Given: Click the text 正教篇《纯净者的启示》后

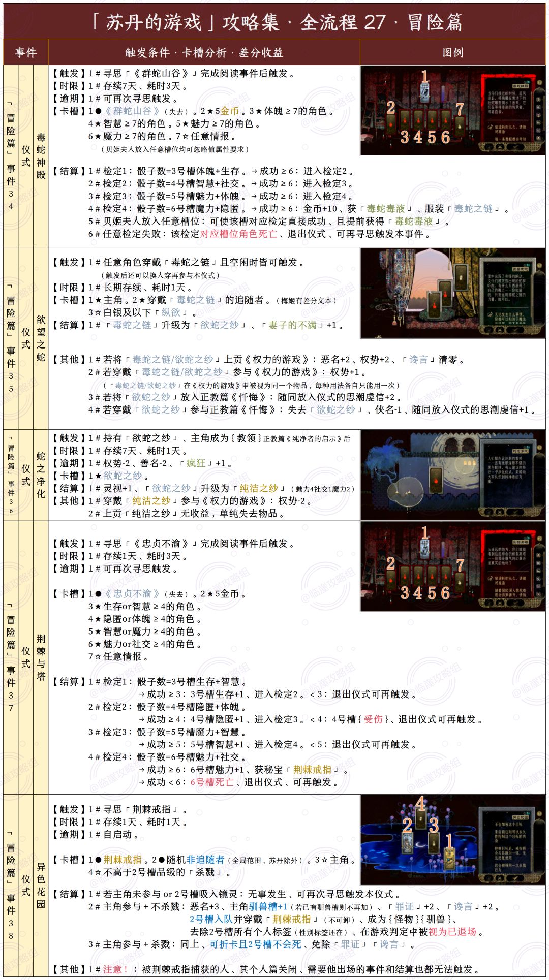Looking at the screenshot, I should point(307,438).
